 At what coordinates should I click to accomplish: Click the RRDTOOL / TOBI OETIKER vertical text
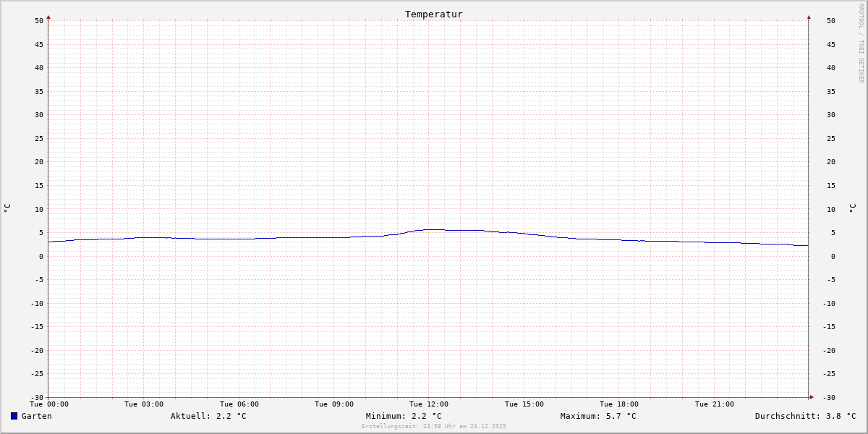click(861, 43)
